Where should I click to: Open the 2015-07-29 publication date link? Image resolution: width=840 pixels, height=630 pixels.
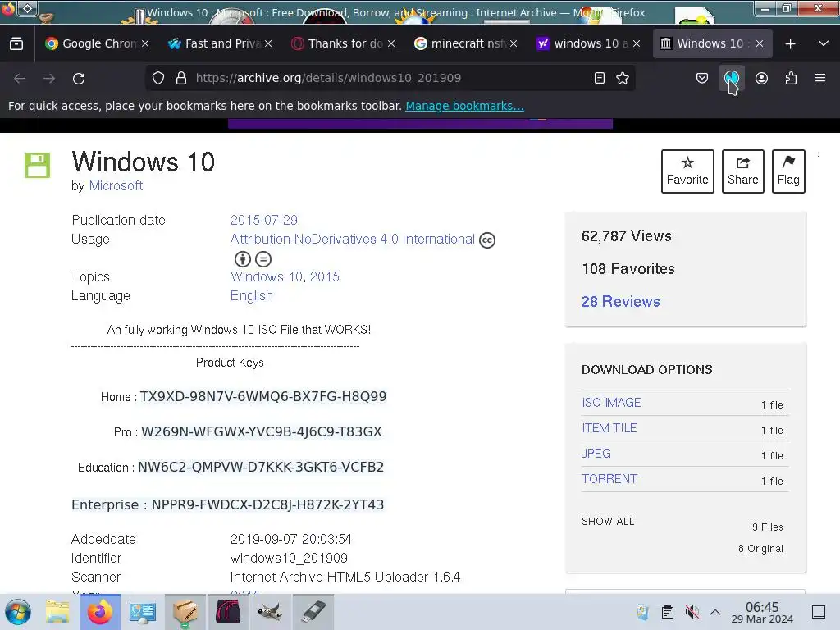tap(263, 220)
